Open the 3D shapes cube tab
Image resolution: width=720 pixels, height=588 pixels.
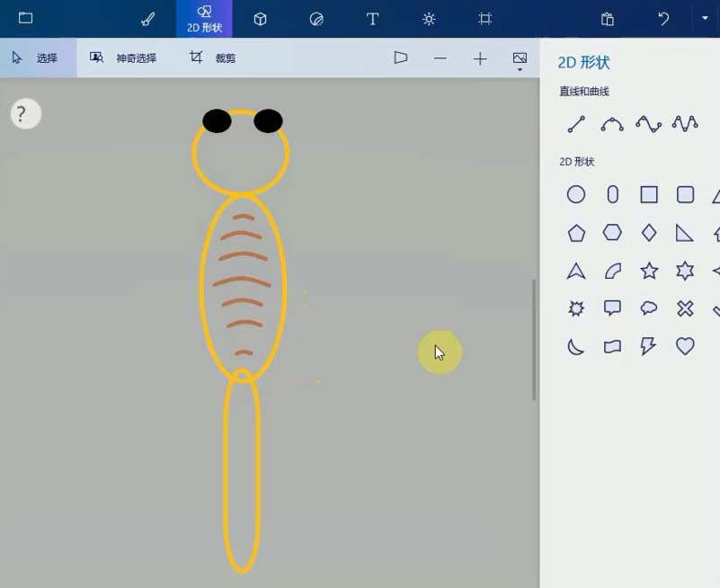[261, 19]
